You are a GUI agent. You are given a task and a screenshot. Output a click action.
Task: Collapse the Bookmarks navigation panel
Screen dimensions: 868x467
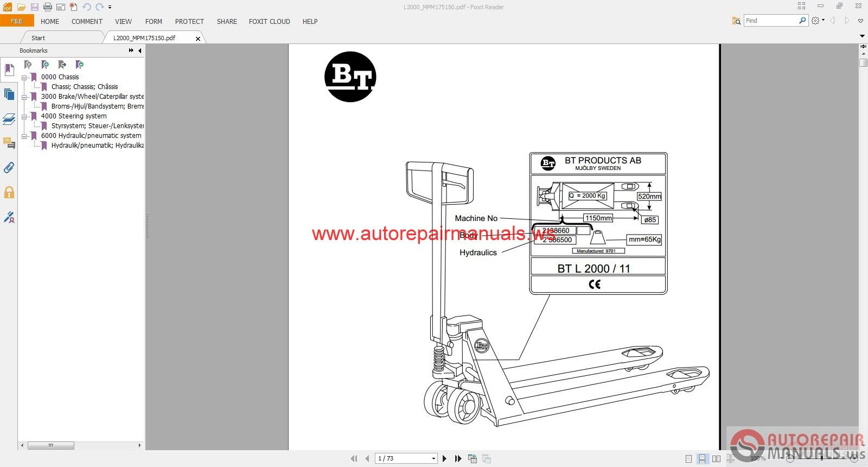click(x=140, y=51)
